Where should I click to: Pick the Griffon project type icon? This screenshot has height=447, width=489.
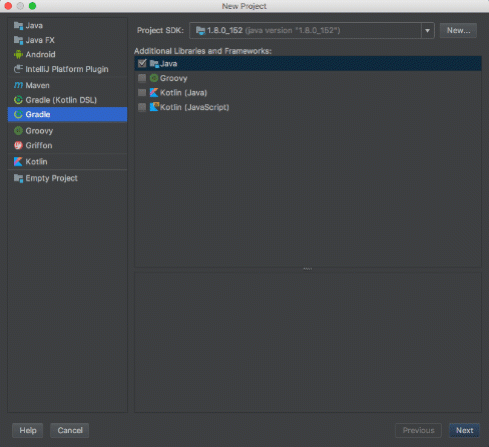click(x=18, y=145)
